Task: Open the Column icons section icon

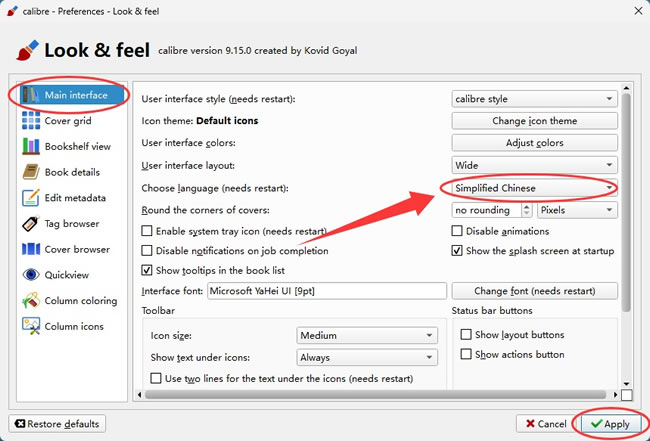Action: 31,326
